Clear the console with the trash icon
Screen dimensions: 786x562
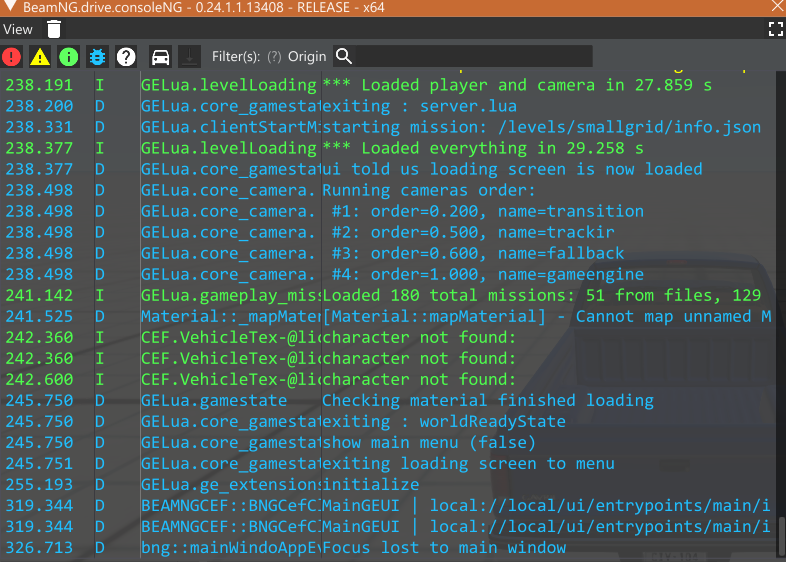click(54, 29)
